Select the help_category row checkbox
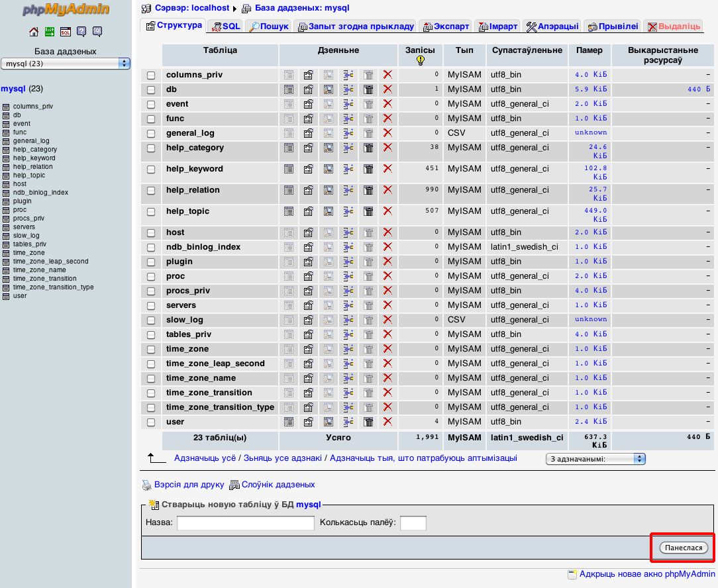 pyautogui.click(x=151, y=148)
